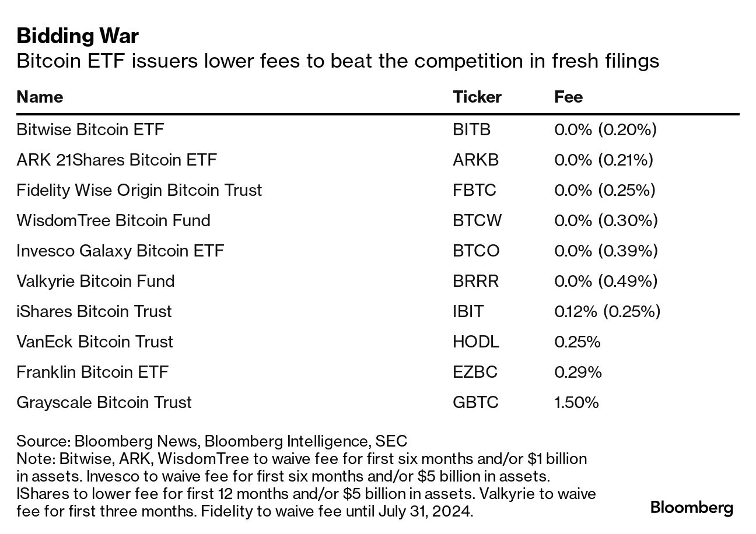Select the Name column header
Viewport: 756px width, 534px height.
pos(40,97)
